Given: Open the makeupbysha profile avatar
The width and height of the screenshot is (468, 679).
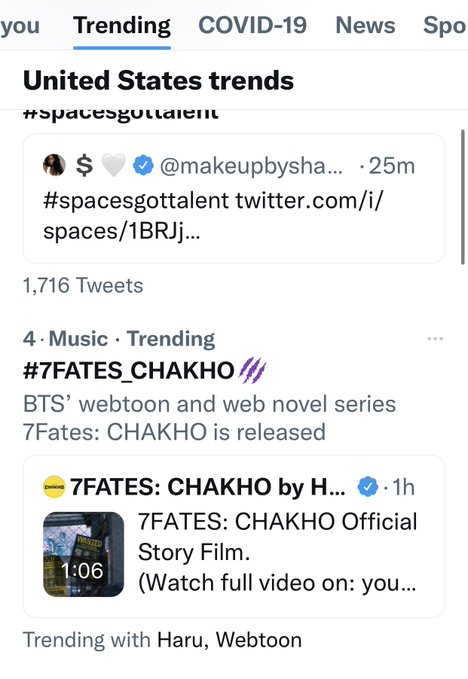Looking at the screenshot, I should tap(54, 165).
